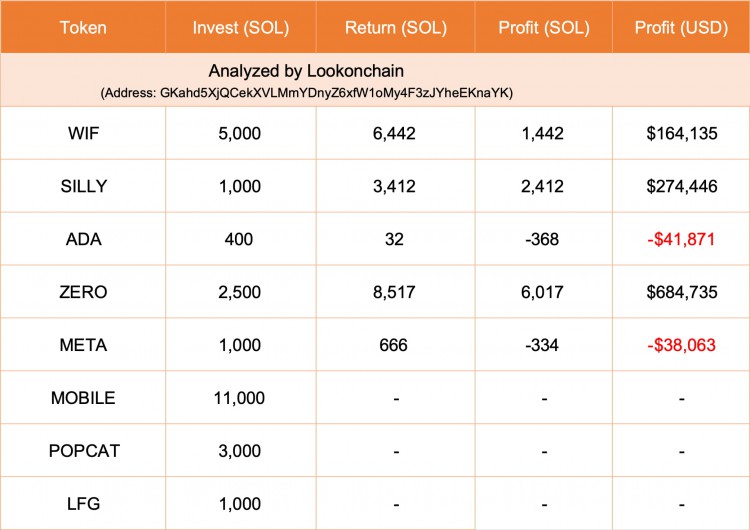The image size is (750, 530).
Task: Select the 1,000 invest value for META
Action: point(240,345)
